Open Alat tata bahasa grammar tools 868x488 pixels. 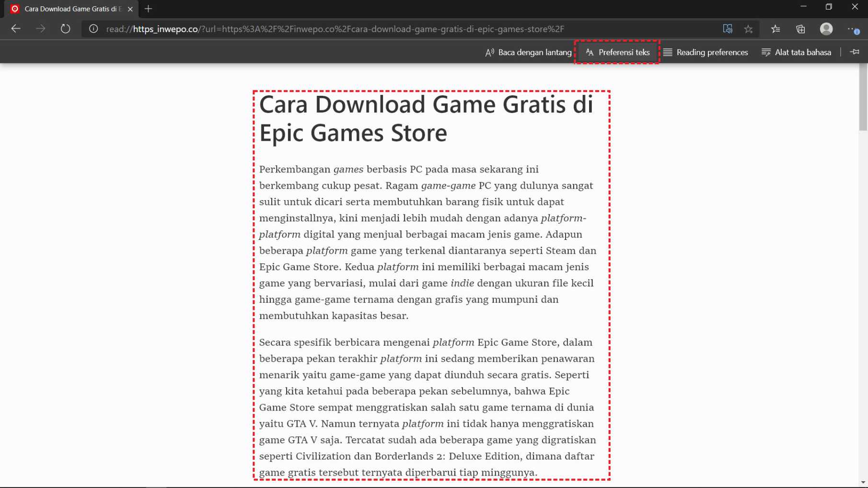click(796, 52)
